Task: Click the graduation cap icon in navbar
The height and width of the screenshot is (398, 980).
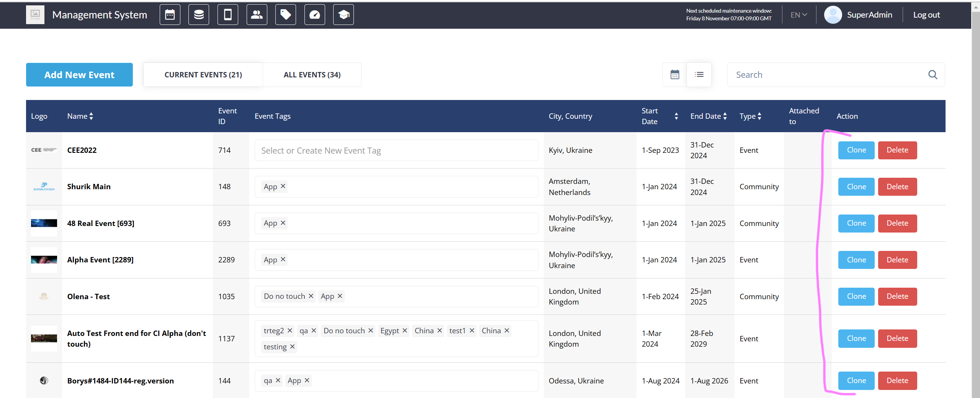Action: click(344, 15)
